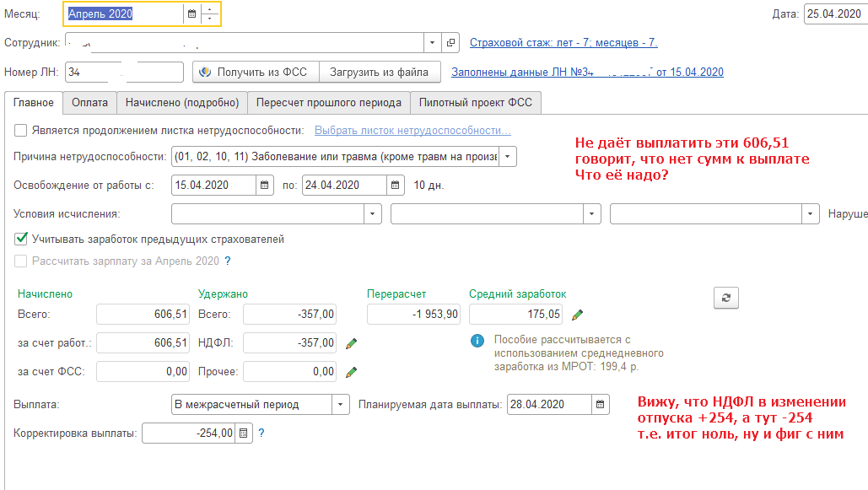Click Загрузить из файла button

pos(380,73)
